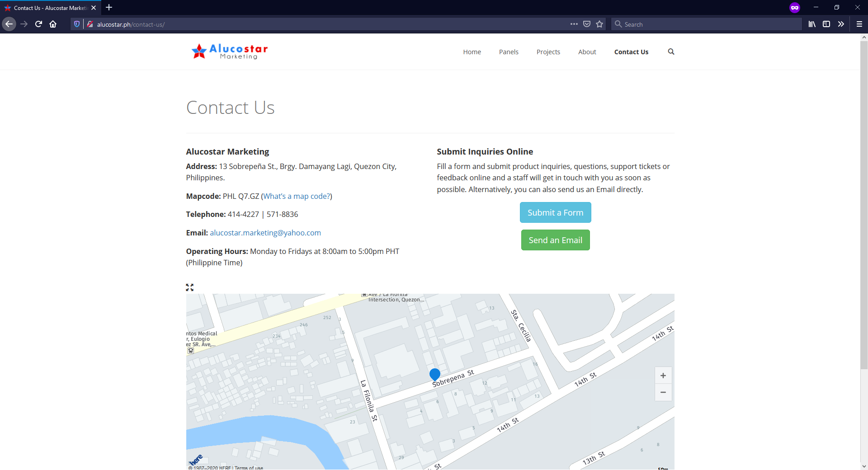Bookmark this page with star icon

tap(599, 24)
